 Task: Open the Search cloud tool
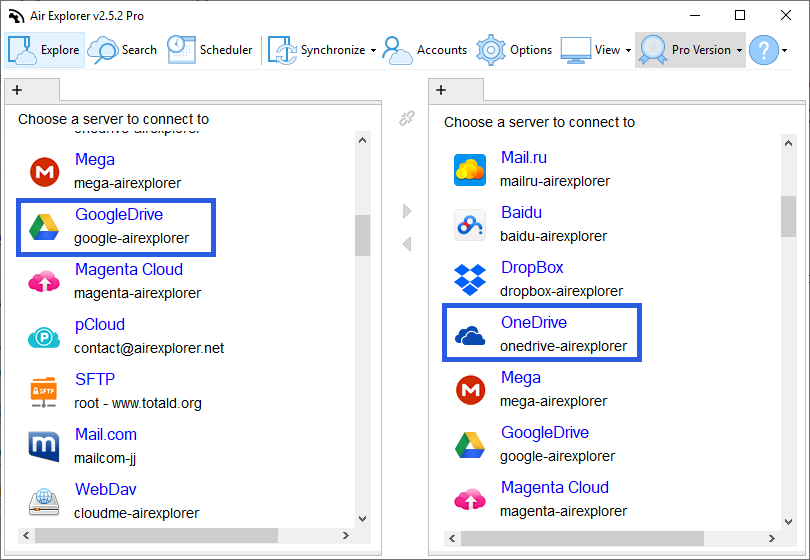coord(122,50)
